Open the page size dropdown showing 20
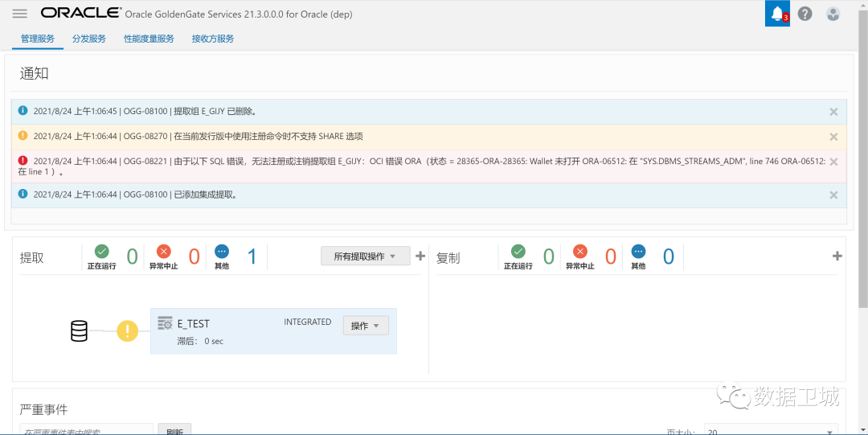The width and height of the screenshot is (868, 435). pos(771,430)
